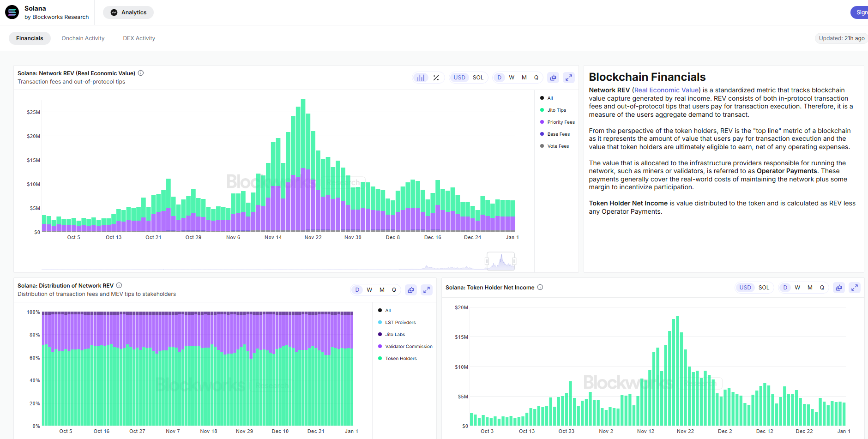Screen dimensions: 868x439
Task: Select the bar chart icon on Network REV chart
Action: (421, 77)
